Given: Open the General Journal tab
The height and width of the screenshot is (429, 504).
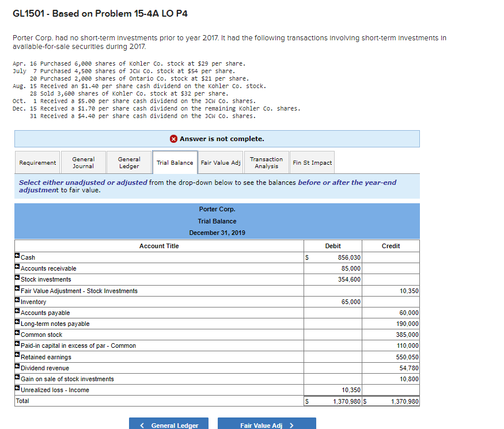Looking at the screenshot, I should [83, 162].
